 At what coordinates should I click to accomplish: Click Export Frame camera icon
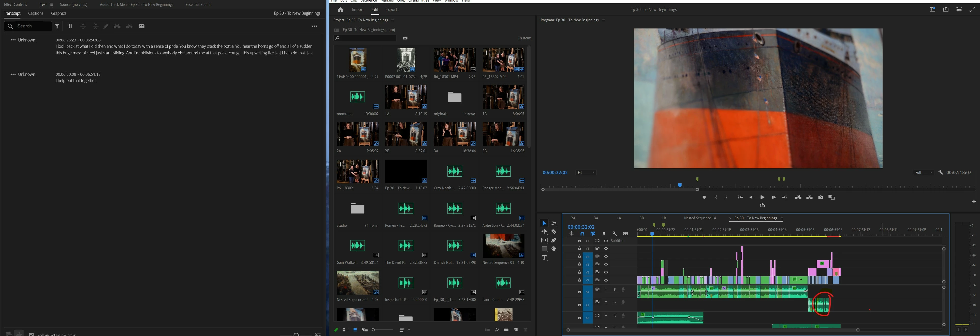pos(821,197)
